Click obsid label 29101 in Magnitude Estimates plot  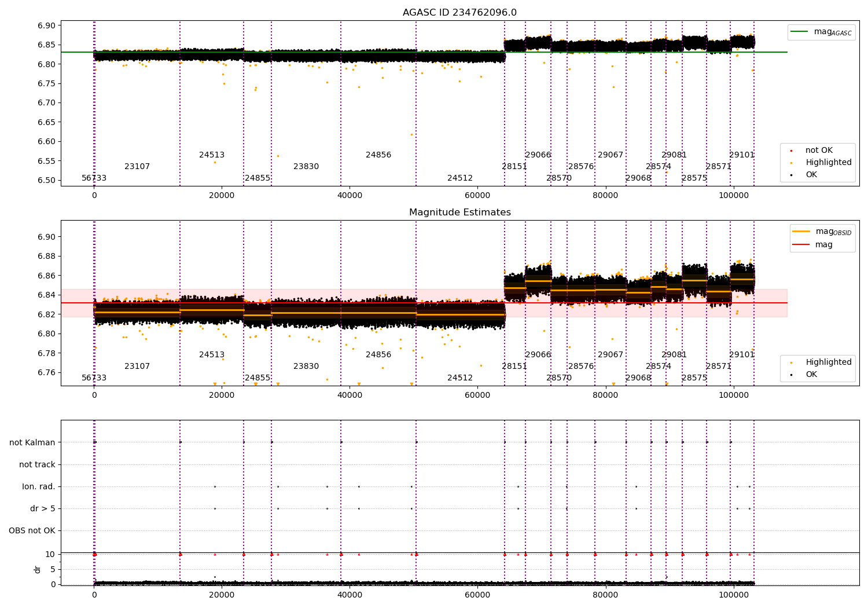[x=742, y=355]
